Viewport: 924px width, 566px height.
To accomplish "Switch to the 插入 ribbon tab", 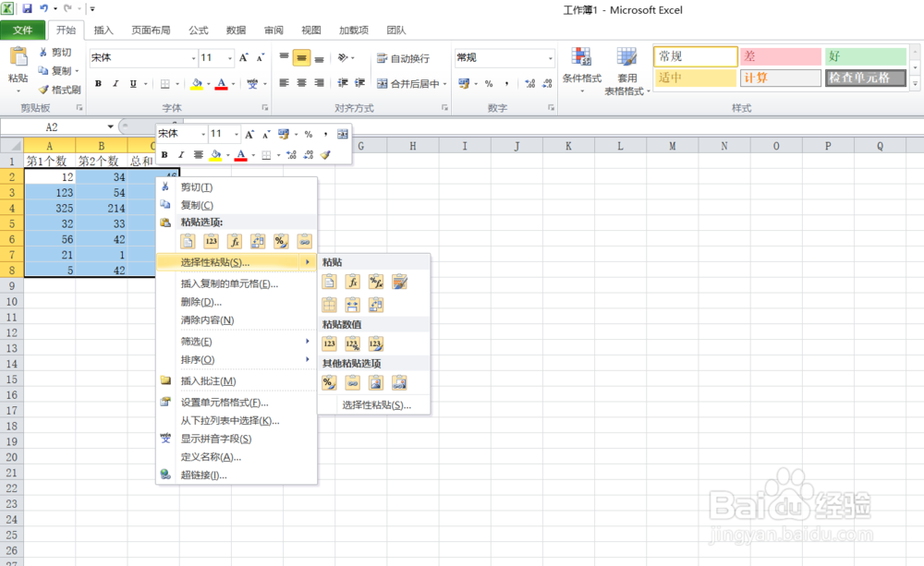I will [103, 30].
